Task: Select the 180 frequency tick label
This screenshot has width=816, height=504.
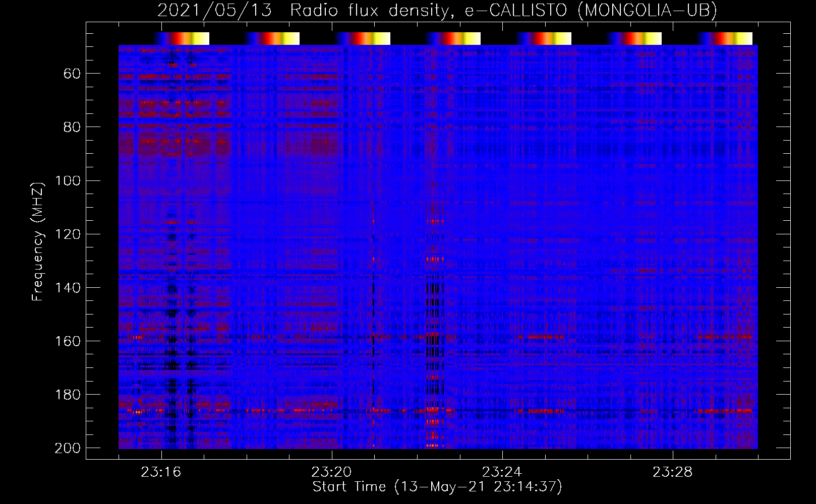Action: (68, 395)
